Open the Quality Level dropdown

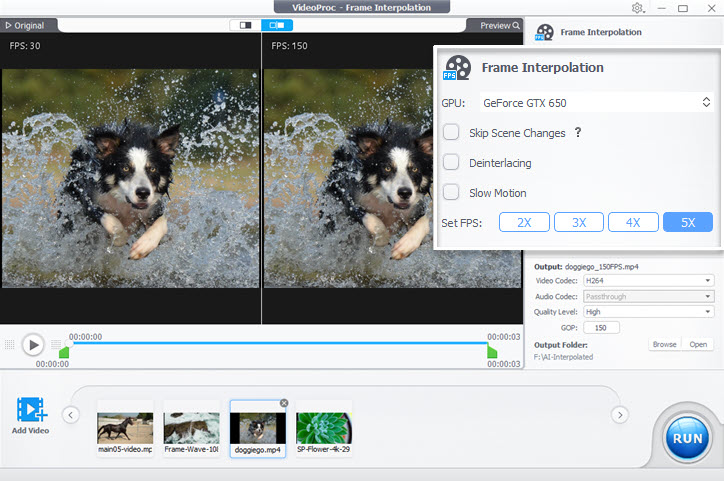[x=648, y=311]
